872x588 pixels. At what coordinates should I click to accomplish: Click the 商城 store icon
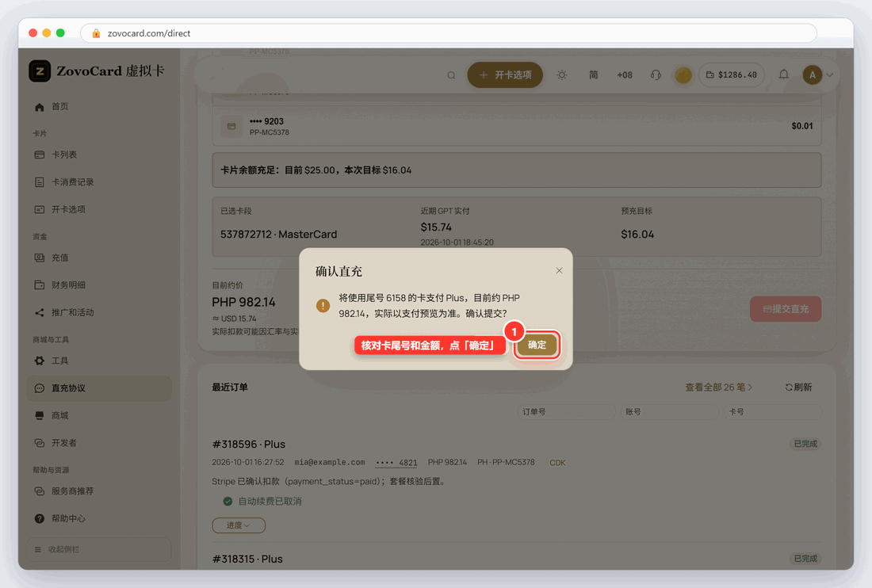[x=39, y=415]
